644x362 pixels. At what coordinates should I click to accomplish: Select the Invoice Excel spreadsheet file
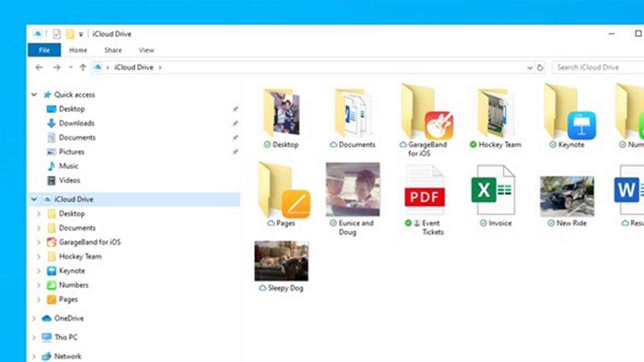click(493, 190)
